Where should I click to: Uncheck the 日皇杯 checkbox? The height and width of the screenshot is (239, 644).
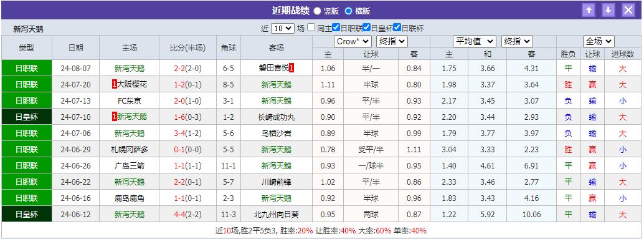(366, 27)
